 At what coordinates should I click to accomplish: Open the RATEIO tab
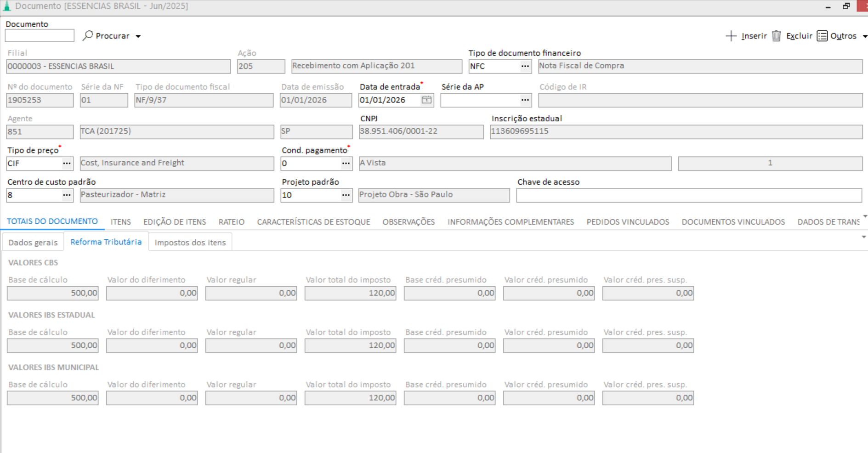[231, 222]
